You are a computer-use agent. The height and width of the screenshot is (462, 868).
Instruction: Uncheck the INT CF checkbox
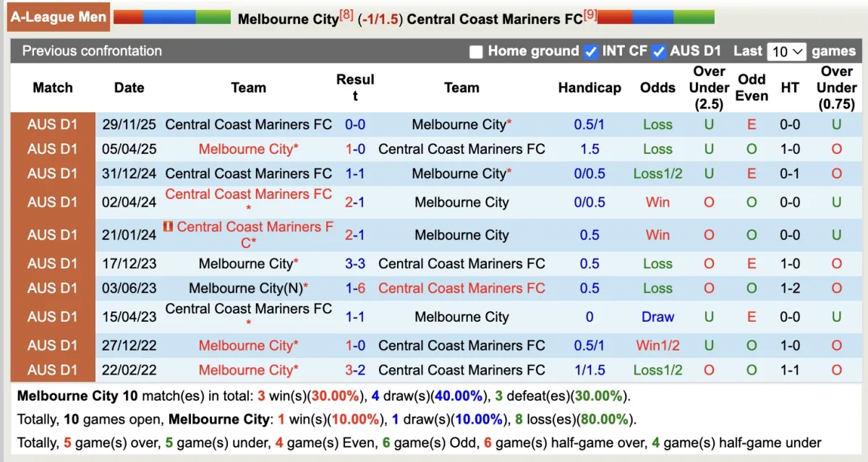click(x=591, y=51)
